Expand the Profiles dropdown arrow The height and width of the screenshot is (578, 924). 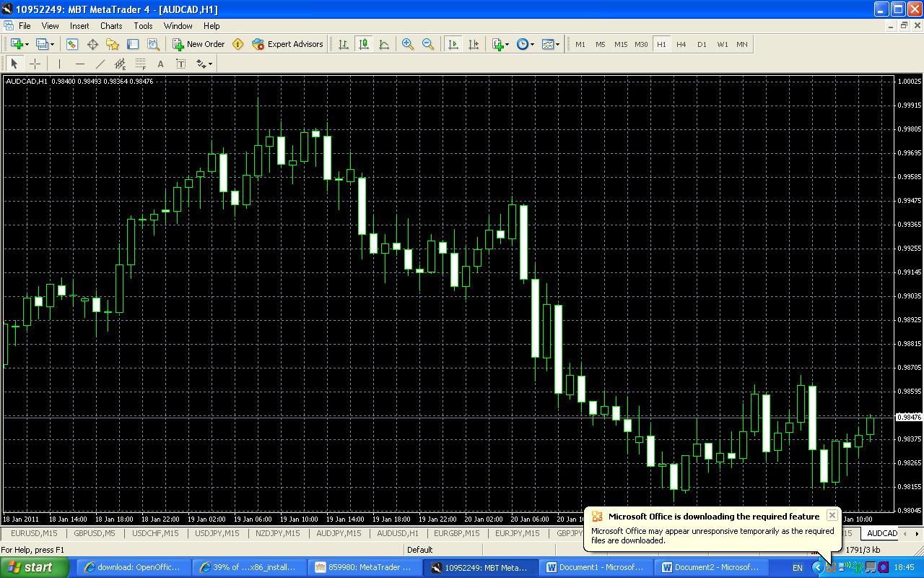coord(53,44)
